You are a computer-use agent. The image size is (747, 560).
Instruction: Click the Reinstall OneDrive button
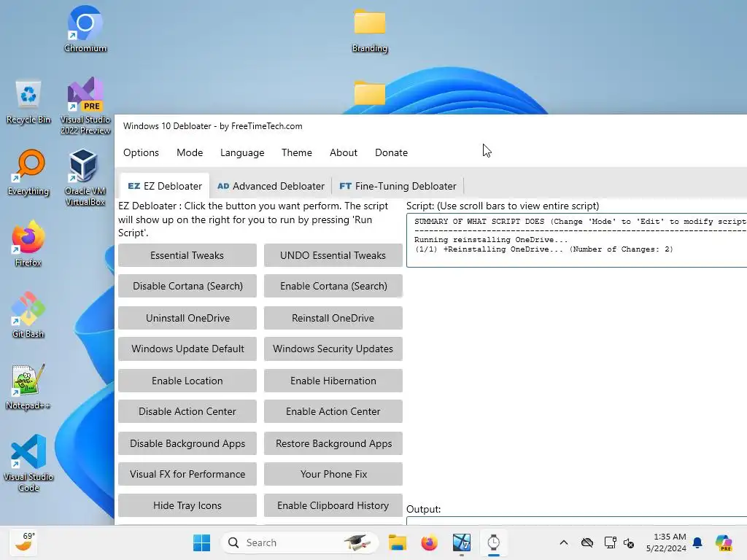pos(333,318)
